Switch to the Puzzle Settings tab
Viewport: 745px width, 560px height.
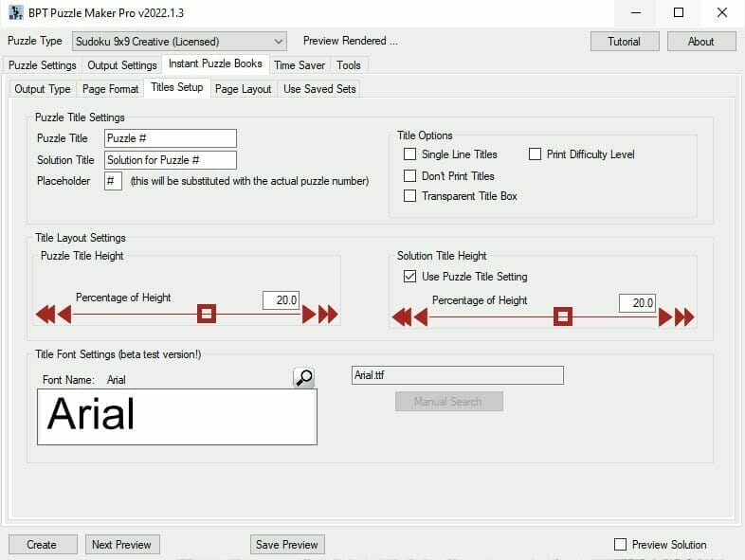click(x=43, y=65)
